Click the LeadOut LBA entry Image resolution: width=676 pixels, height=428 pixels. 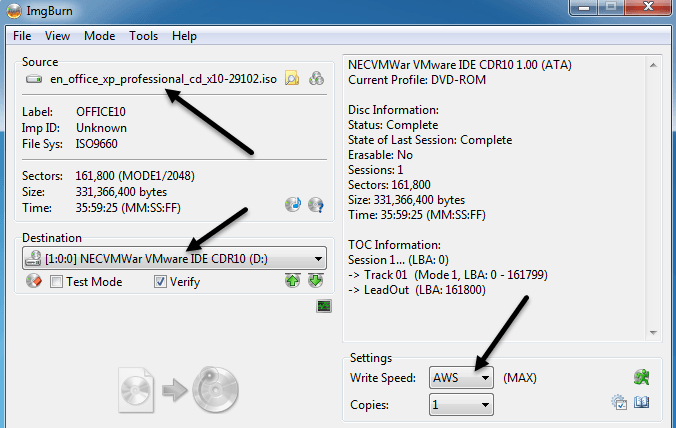416,290
